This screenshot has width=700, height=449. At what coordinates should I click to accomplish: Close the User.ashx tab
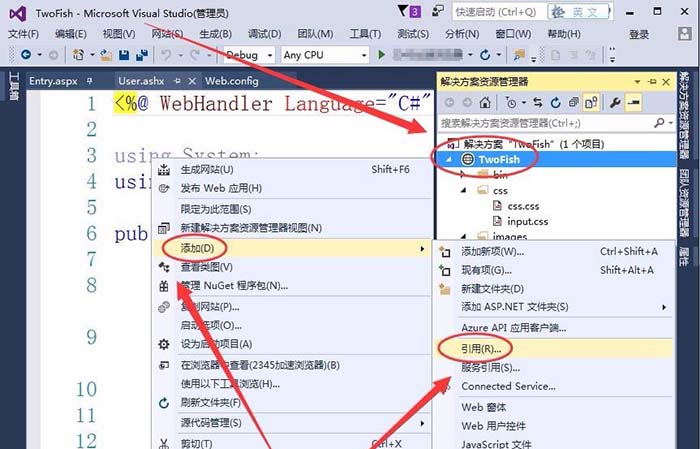(x=192, y=81)
